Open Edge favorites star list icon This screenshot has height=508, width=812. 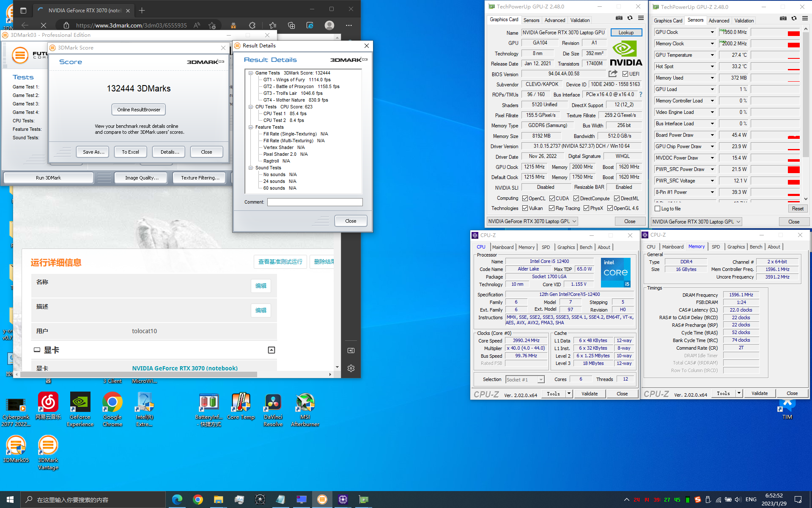(x=273, y=25)
